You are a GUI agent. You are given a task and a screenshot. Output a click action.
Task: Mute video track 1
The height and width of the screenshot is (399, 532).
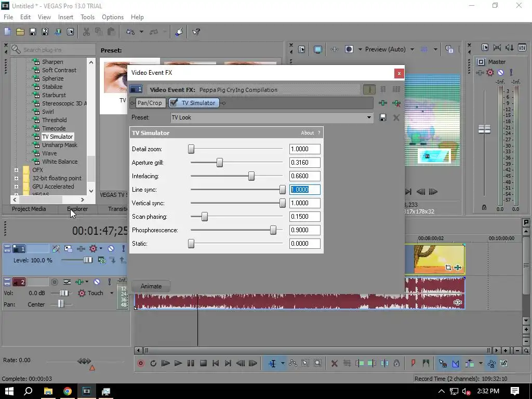coord(111,249)
